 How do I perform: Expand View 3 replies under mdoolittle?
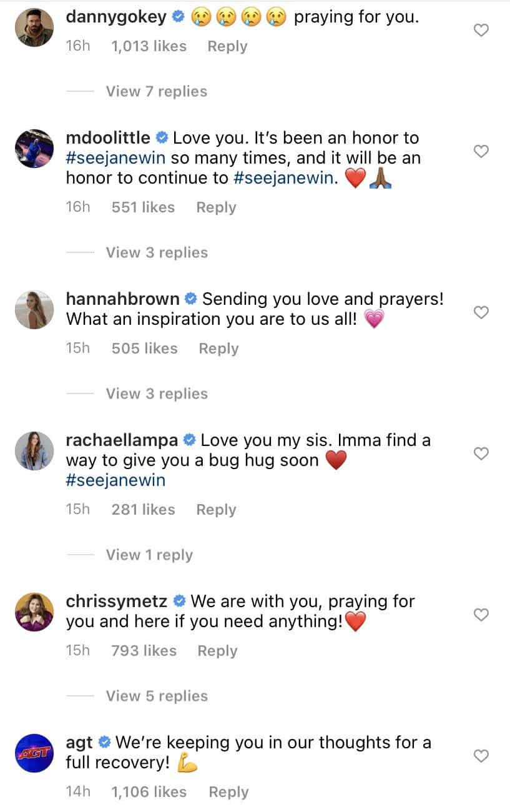156,252
